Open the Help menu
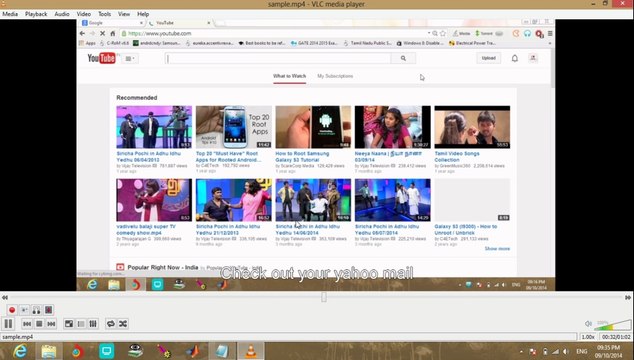This screenshot has width=634, height=360. tap(143, 14)
